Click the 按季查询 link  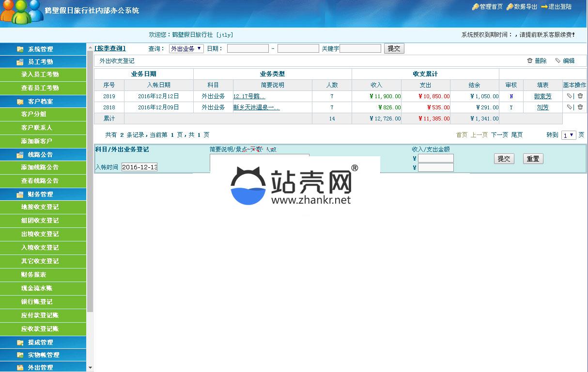(x=110, y=48)
